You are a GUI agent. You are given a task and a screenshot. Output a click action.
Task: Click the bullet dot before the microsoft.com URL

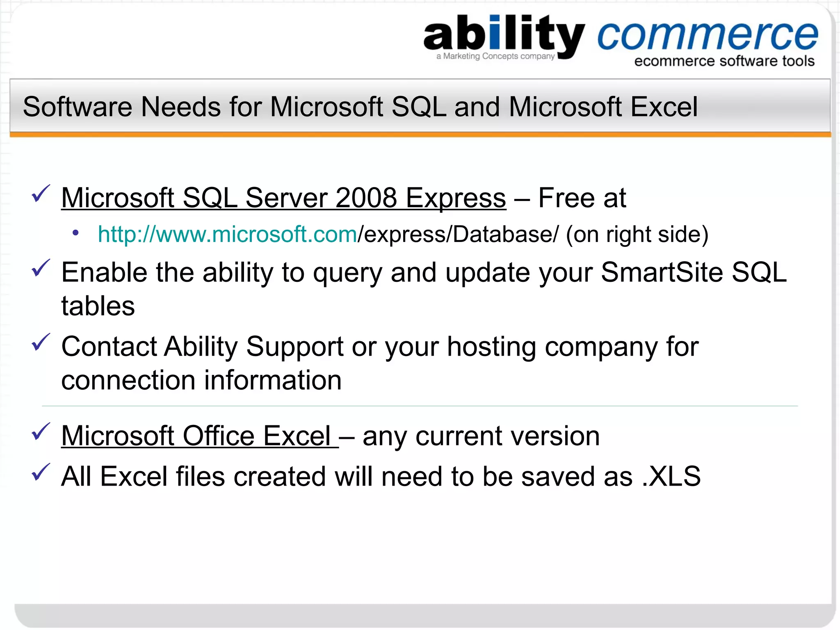75,233
